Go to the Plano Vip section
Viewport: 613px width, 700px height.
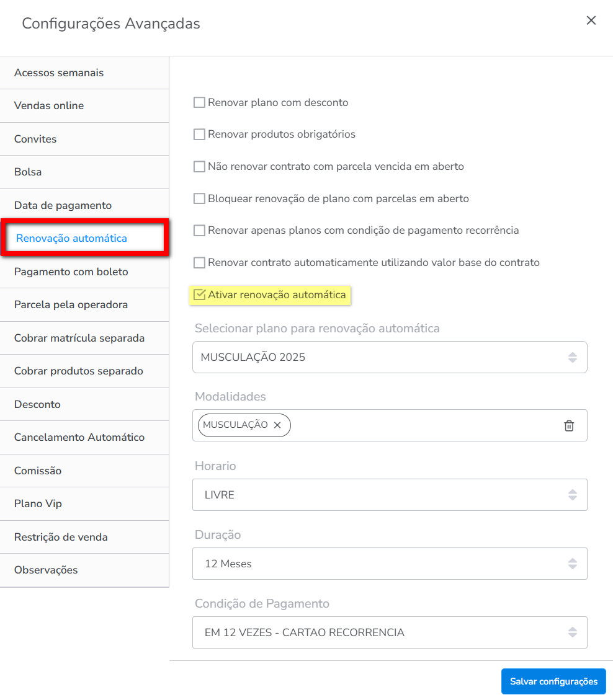38,503
